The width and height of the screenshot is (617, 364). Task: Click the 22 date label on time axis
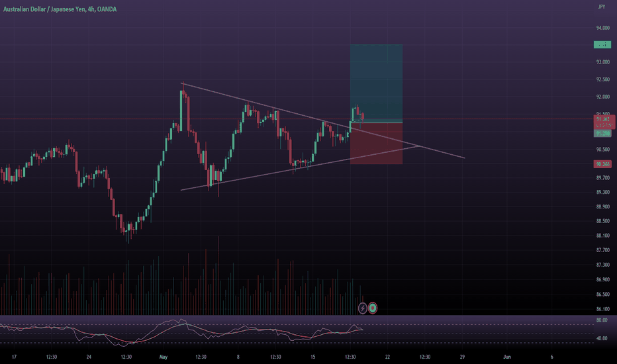387,357
